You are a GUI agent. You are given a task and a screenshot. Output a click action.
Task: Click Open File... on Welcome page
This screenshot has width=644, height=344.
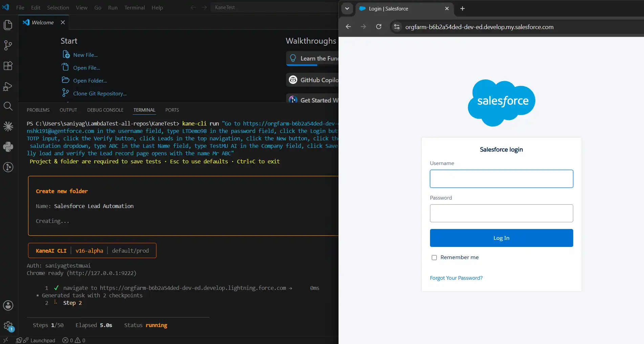click(x=86, y=68)
